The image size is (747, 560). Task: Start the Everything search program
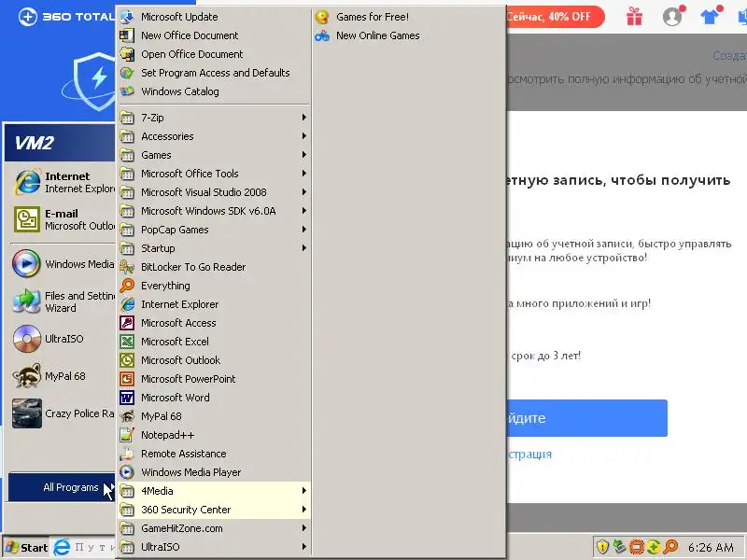point(215,286)
